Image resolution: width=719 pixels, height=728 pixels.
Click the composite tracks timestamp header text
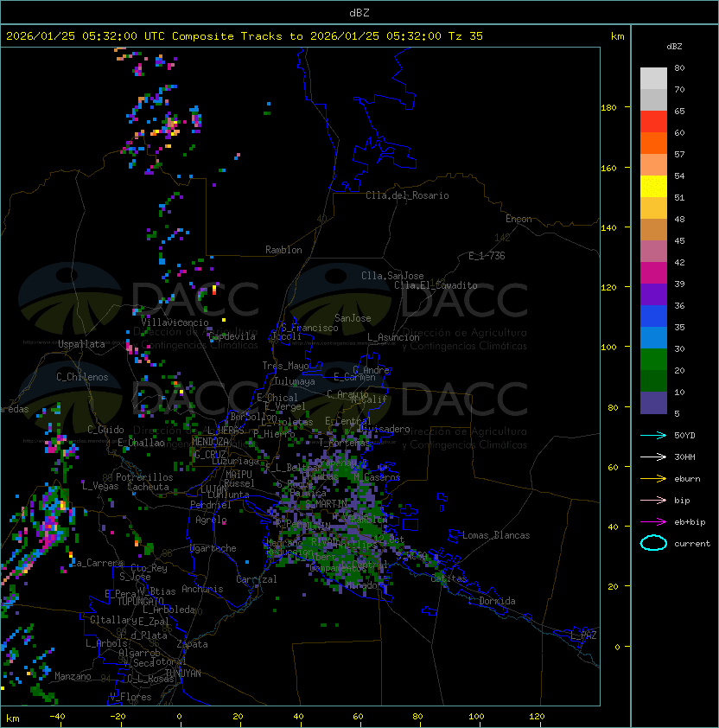click(245, 36)
